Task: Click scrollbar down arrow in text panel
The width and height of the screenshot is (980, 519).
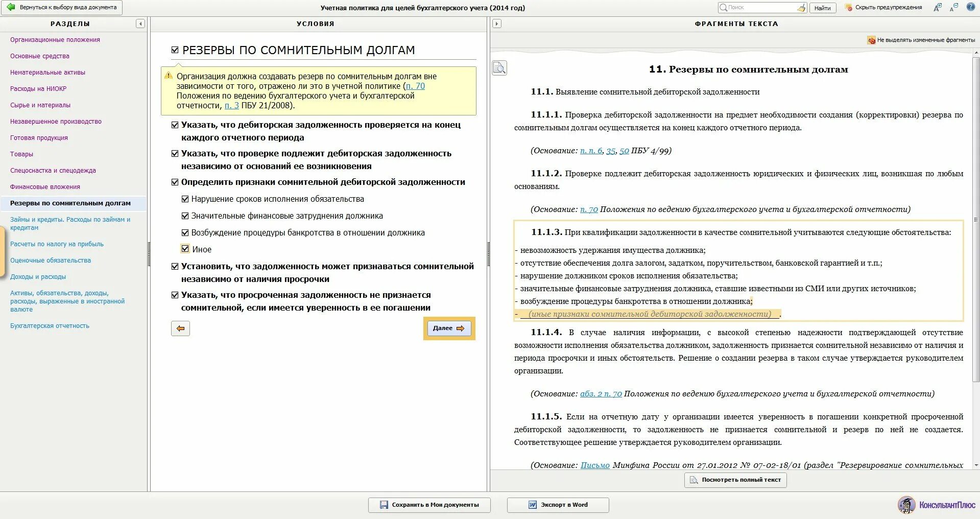Action: pyautogui.click(x=976, y=465)
